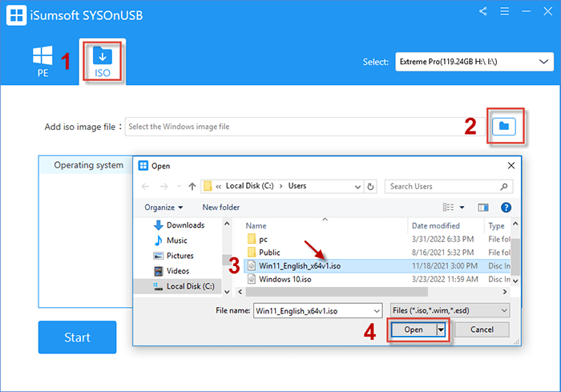The height and width of the screenshot is (392, 561).
Task: Sort by the Name column header
Action: point(256,226)
